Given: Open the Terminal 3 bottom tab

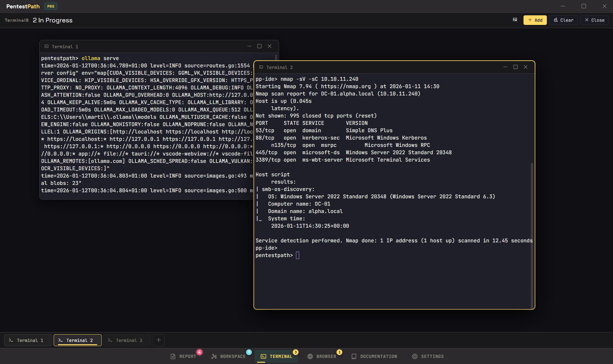Looking at the screenshot, I should (127, 340).
